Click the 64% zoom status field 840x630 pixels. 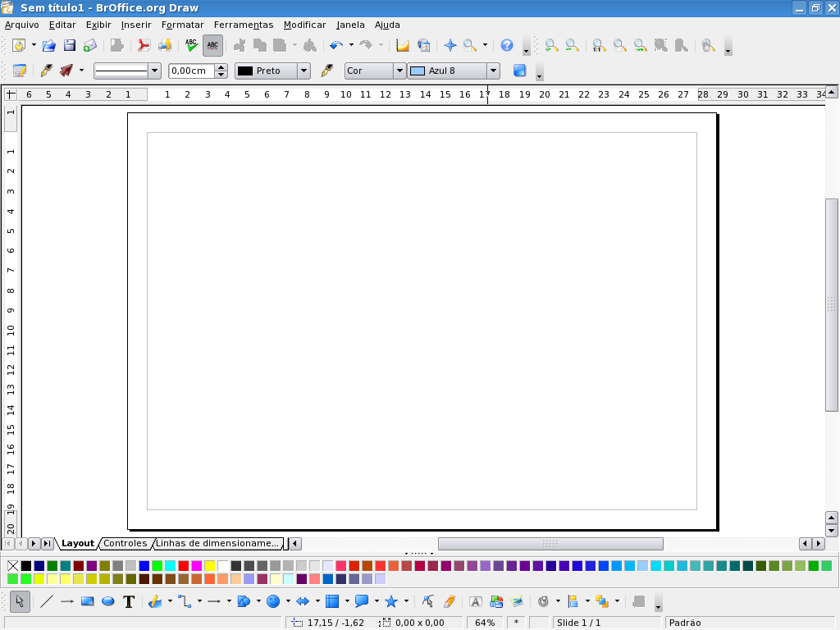(485, 623)
